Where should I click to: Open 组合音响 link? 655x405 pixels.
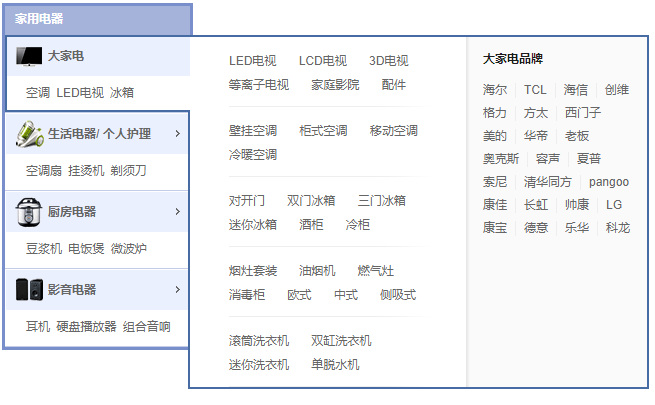pos(146,327)
